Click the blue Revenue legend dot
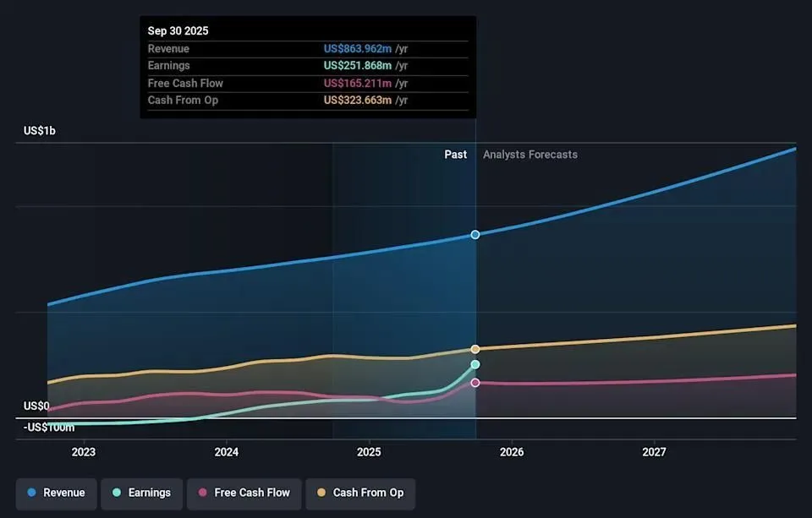Viewport: 812px width, 518px height. pyautogui.click(x=30, y=493)
